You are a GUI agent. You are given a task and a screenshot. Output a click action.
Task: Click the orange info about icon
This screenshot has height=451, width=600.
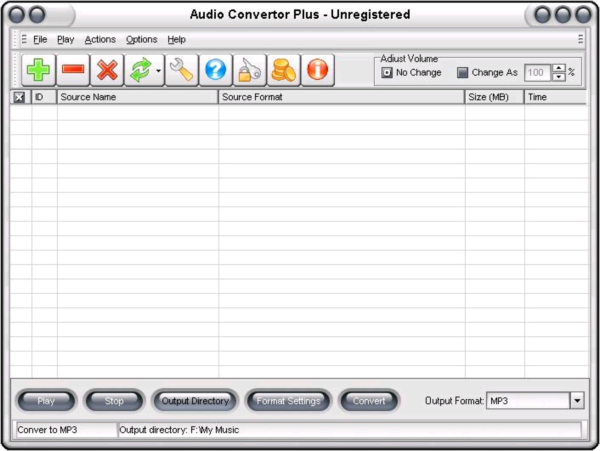click(317, 70)
